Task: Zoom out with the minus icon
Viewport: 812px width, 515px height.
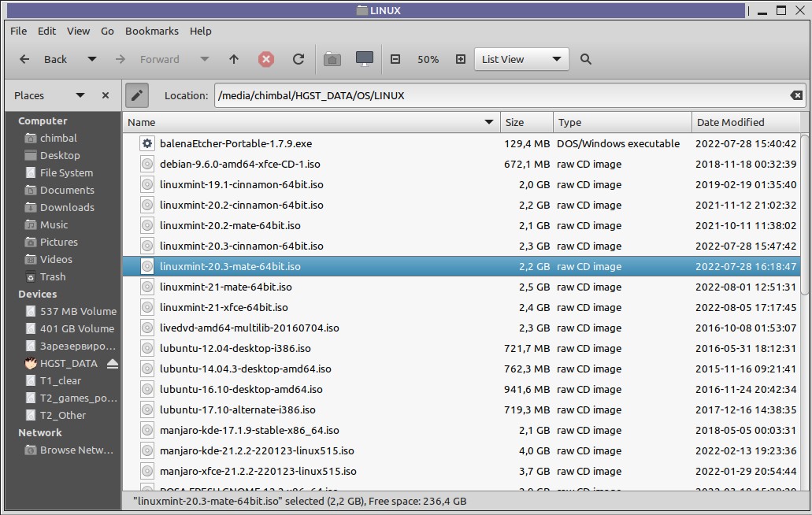Action: tap(395, 59)
